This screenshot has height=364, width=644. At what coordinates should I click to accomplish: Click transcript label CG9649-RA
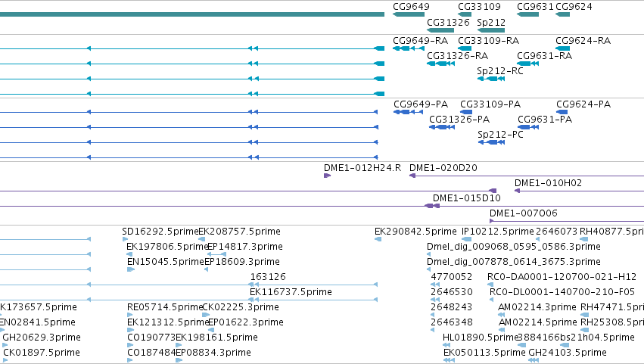[420, 40]
